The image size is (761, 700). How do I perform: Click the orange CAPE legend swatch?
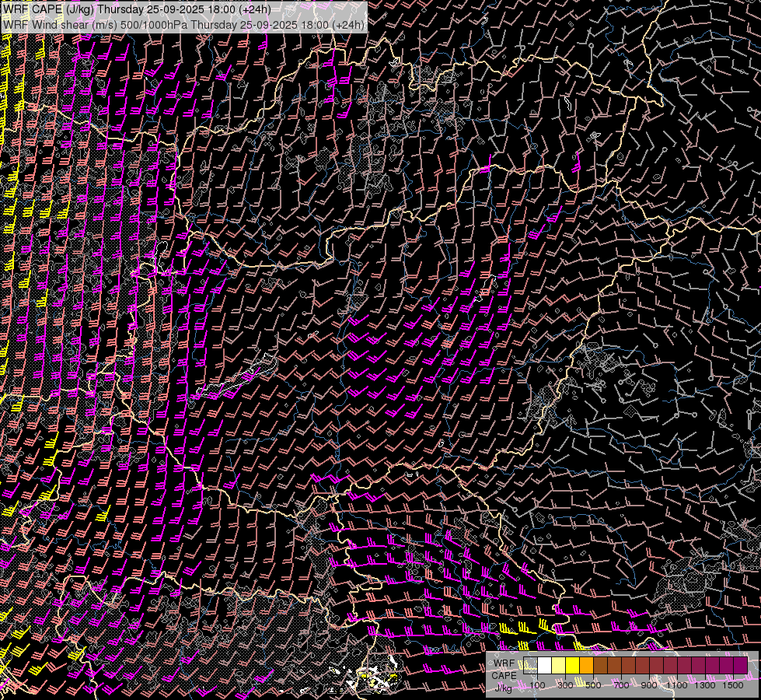click(x=587, y=665)
